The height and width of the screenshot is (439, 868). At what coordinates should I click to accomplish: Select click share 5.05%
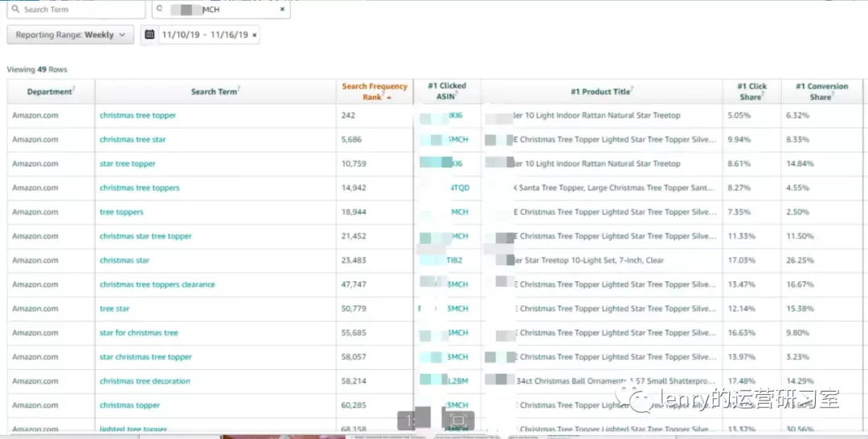739,116
